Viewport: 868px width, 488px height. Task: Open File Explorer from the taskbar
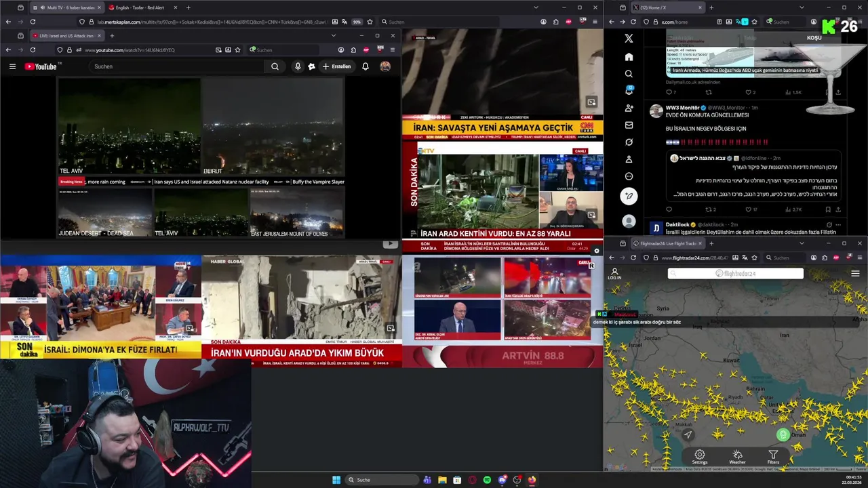(x=442, y=480)
